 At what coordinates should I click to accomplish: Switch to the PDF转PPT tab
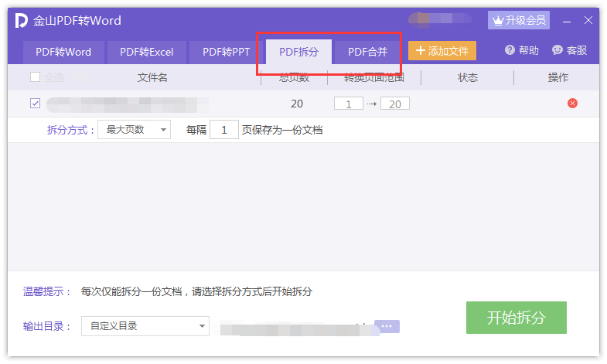coord(226,53)
